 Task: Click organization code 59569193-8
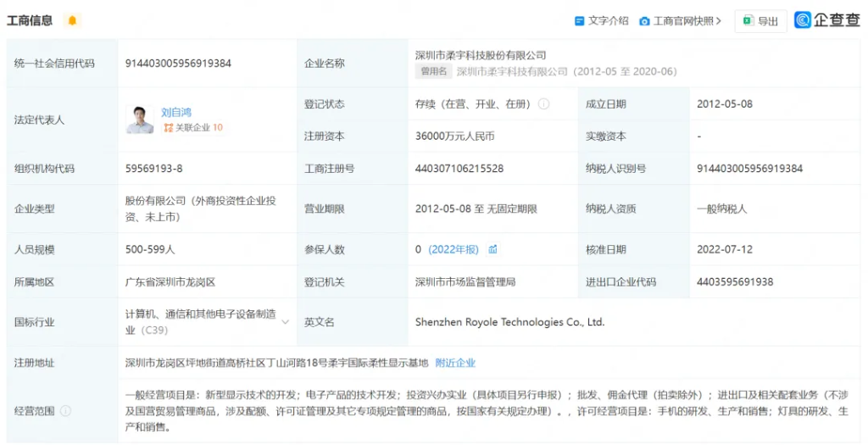point(154,169)
